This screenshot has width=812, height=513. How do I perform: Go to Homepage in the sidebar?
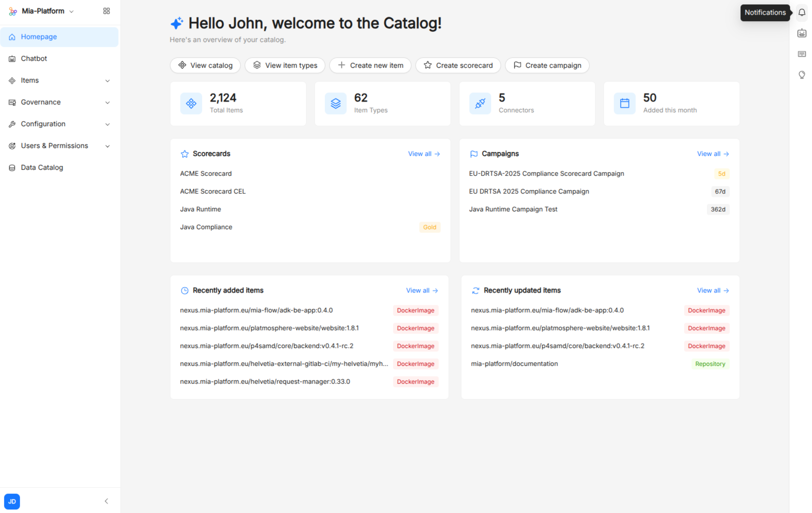pyautogui.click(x=59, y=37)
